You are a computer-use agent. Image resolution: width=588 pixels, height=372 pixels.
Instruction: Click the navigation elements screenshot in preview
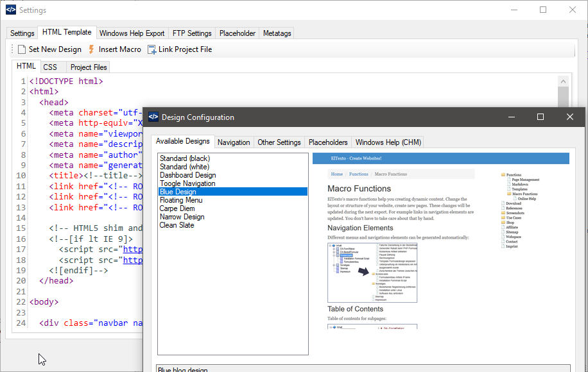click(x=372, y=273)
